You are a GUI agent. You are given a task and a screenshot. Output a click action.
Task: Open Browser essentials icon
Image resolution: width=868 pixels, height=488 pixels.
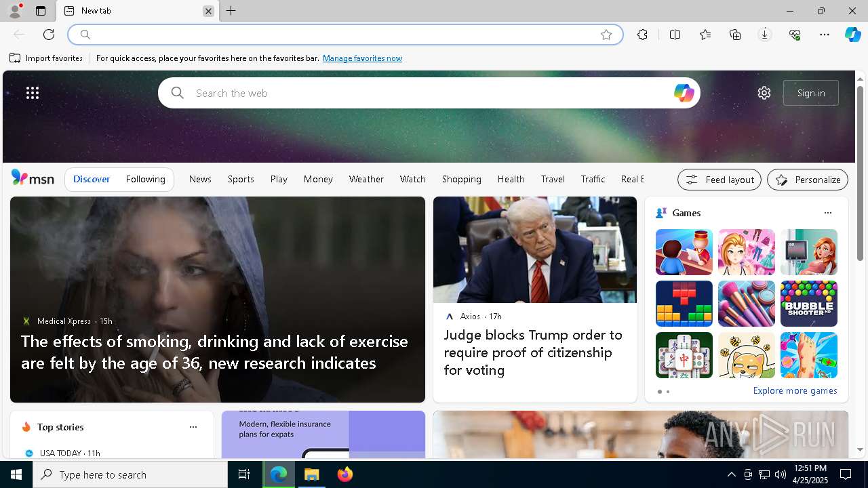(795, 35)
